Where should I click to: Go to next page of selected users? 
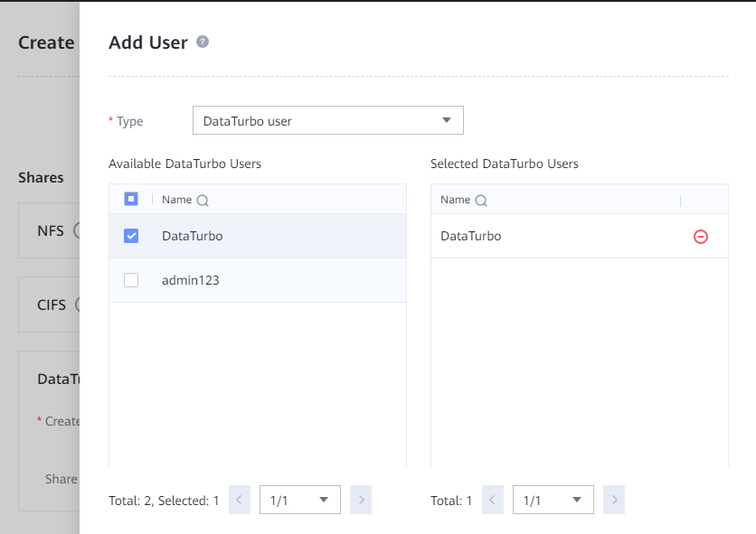pyautogui.click(x=613, y=500)
